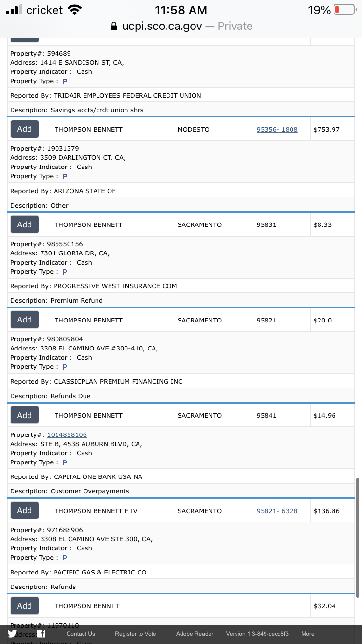Tap the battery icon in status bar
The image size is (362, 644).
[344, 10]
